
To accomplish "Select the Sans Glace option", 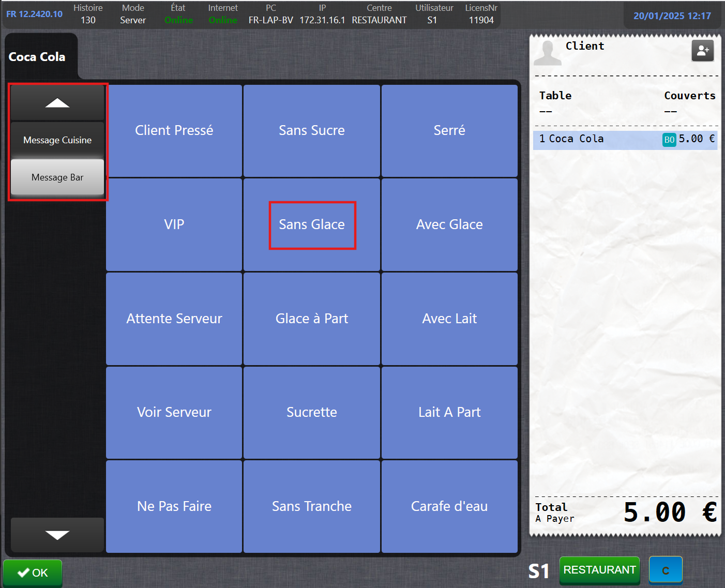I will tap(312, 225).
